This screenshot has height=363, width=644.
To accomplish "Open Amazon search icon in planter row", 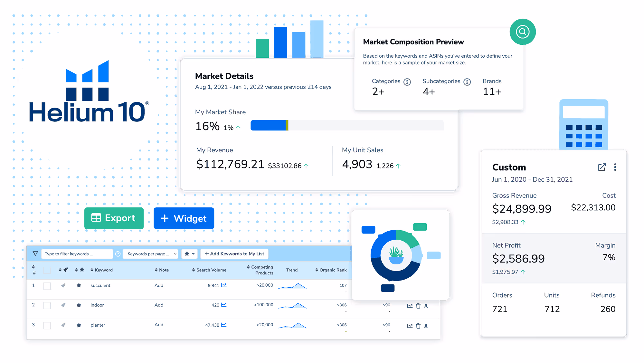I will click(426, 326).
